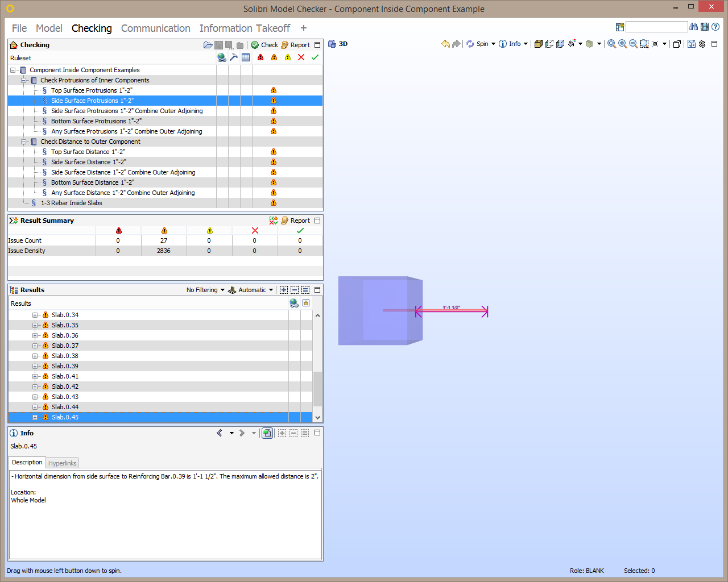
Task: Select the 1-3 Rebar Inside Slabs rule
Action: pyautogui.click(x=71, y=203)
